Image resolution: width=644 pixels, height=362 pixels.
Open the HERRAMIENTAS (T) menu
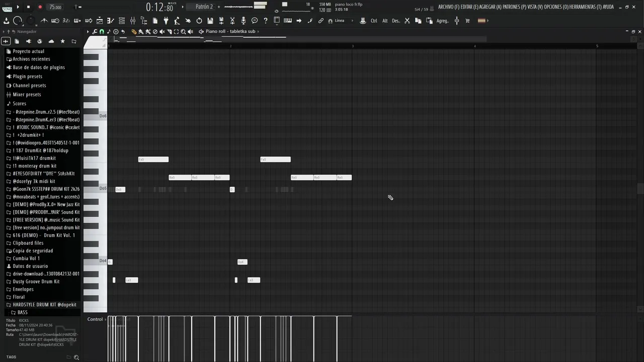586,7
